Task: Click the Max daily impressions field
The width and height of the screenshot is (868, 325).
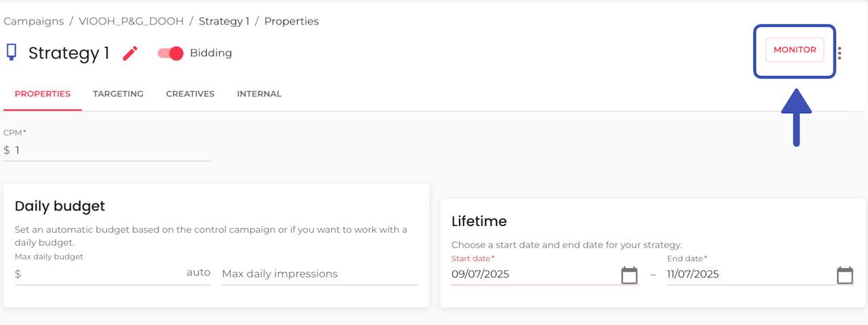Action: pyautogui.click(x=319, y=274)
